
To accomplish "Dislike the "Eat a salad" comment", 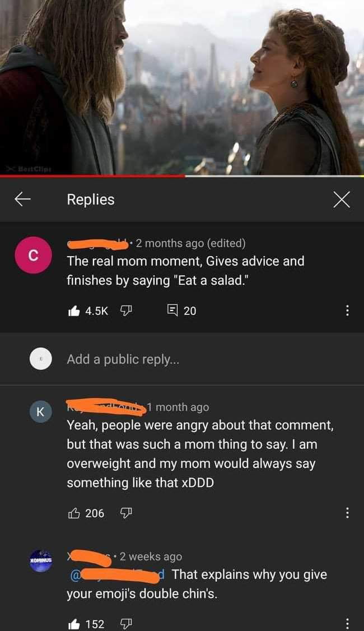I will (x=127, y=310).
